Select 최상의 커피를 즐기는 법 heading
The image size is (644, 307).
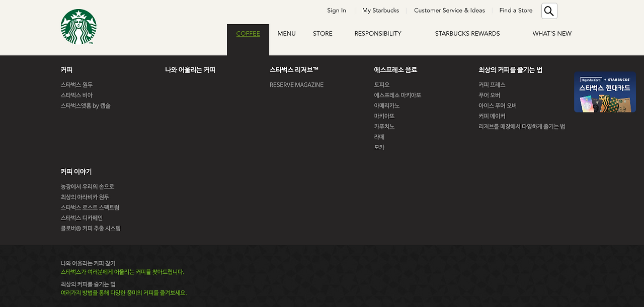(x=510, y=70)
